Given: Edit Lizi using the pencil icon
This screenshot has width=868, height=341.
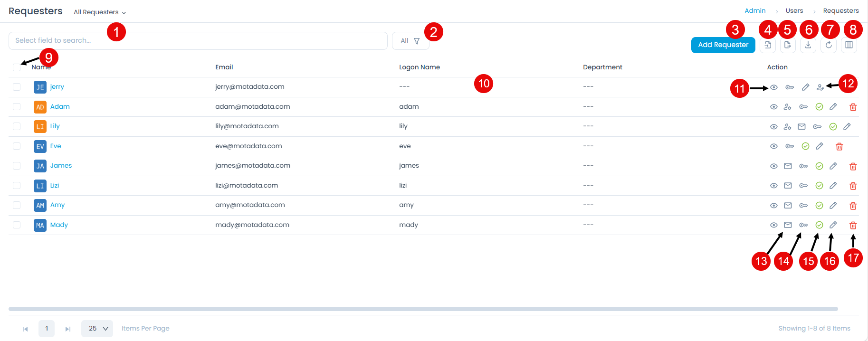Looking at the screenshot, I should click(x=833, y=186).
